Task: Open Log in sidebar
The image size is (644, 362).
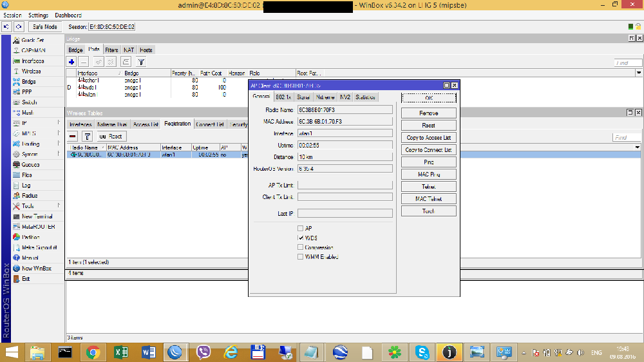Action: click(x=26, y=186)
